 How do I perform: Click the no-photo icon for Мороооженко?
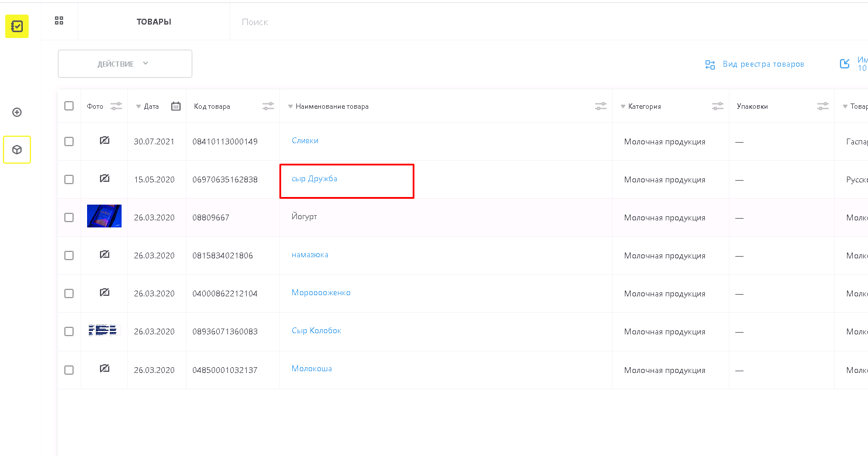pos(105,292)
